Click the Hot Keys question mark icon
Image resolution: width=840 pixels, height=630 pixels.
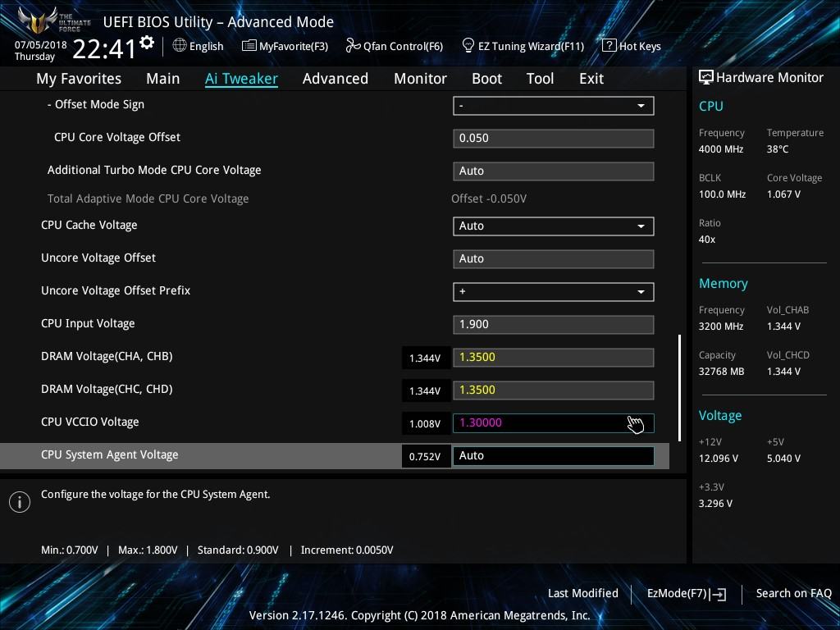click(609, 46)
